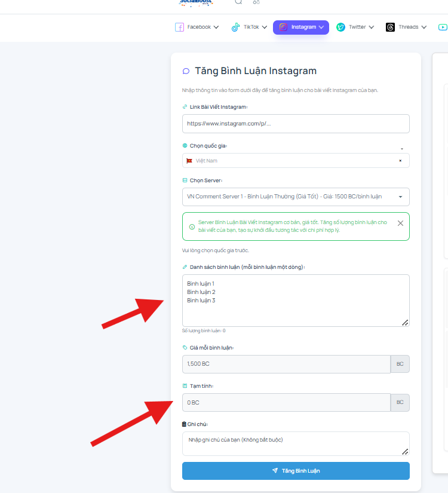Open the Chọn quốc gia country selector
The width and height of the screenshot is (448, 493).
(296, 161)
